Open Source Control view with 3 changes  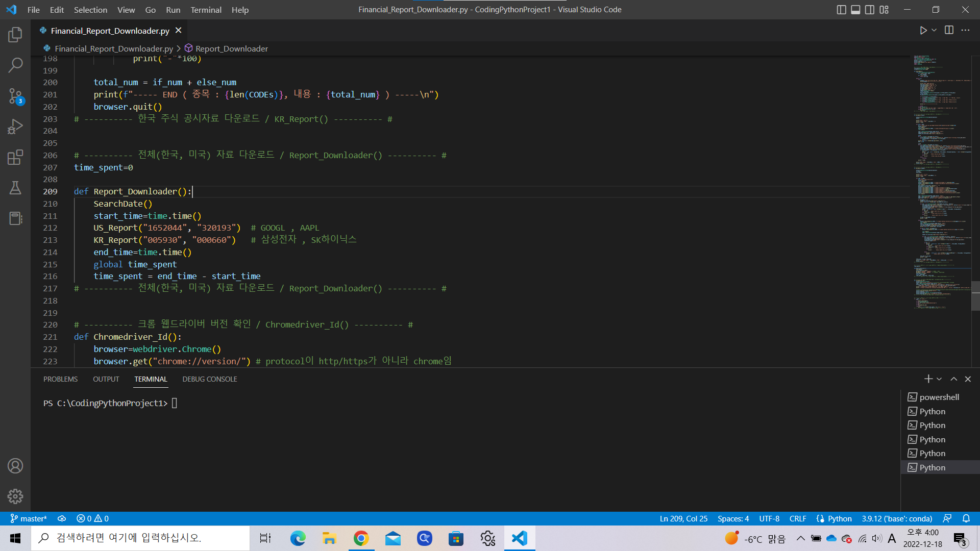(15, 96)
